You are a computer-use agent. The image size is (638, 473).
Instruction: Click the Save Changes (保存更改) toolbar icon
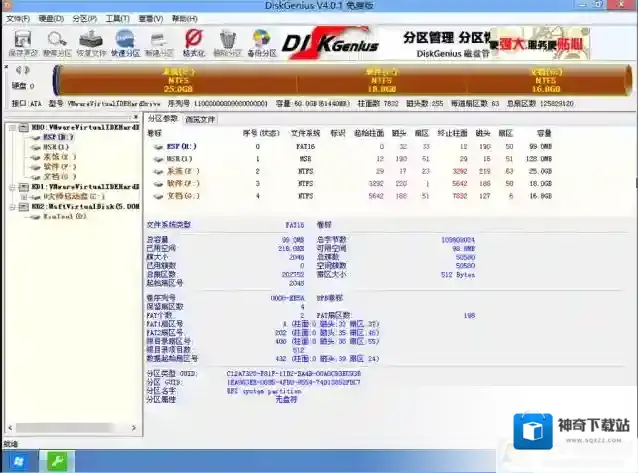(x=21, y=41)
